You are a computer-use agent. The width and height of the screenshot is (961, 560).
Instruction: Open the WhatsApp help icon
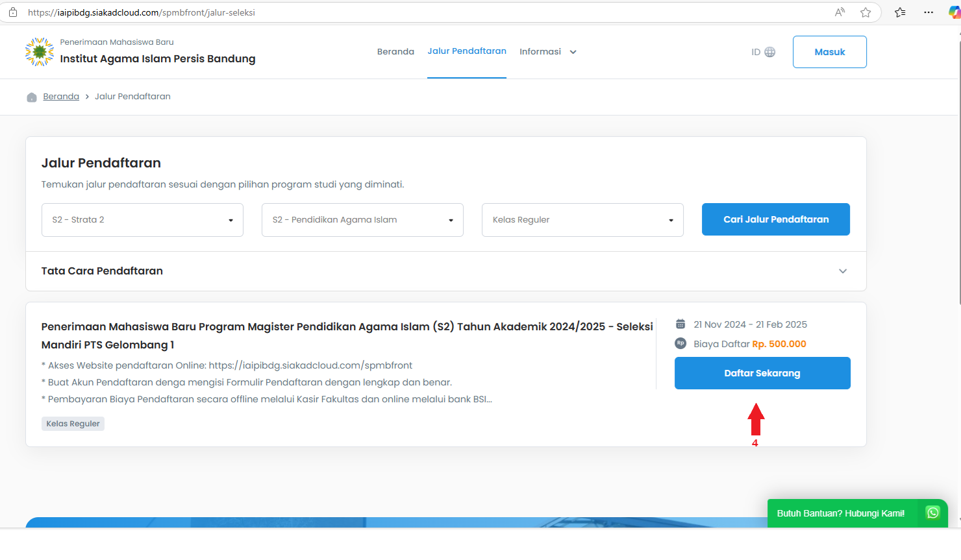932,513
